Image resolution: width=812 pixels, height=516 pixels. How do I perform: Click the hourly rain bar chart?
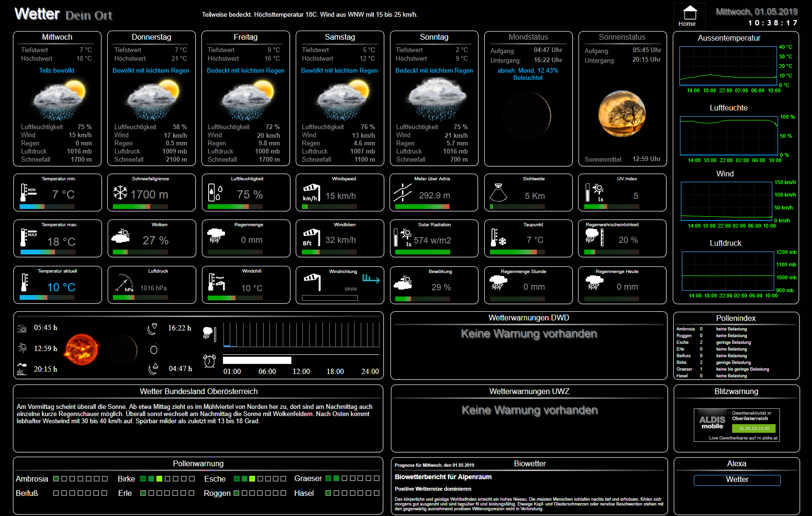click(x=301, y=335)
